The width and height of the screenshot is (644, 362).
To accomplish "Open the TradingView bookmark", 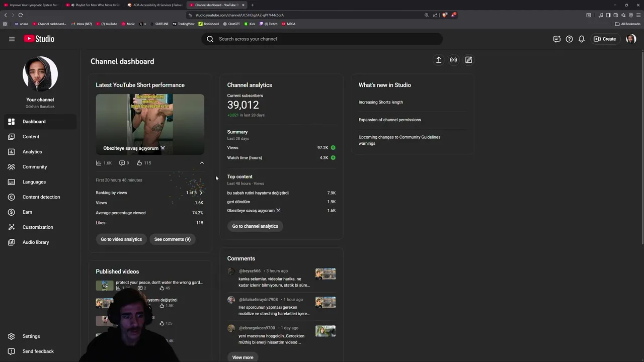I will tap(184, 24).
